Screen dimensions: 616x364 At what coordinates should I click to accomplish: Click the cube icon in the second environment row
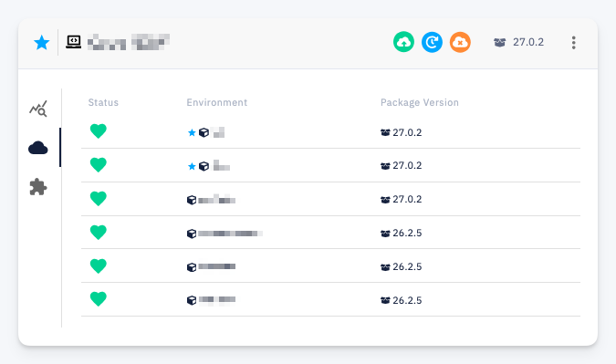(x=204, y=166)
